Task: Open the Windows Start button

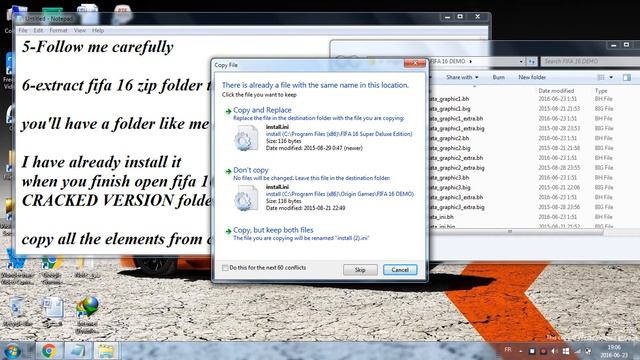Action: click(x=12, y=351)
